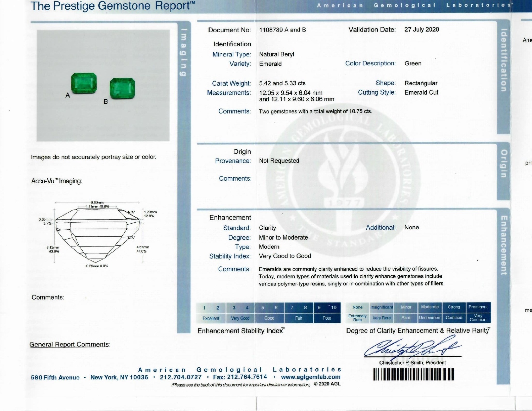Click emerald gemstone A in the photo
This screenshot has width=532, height=411.
(x=84, y=83)
